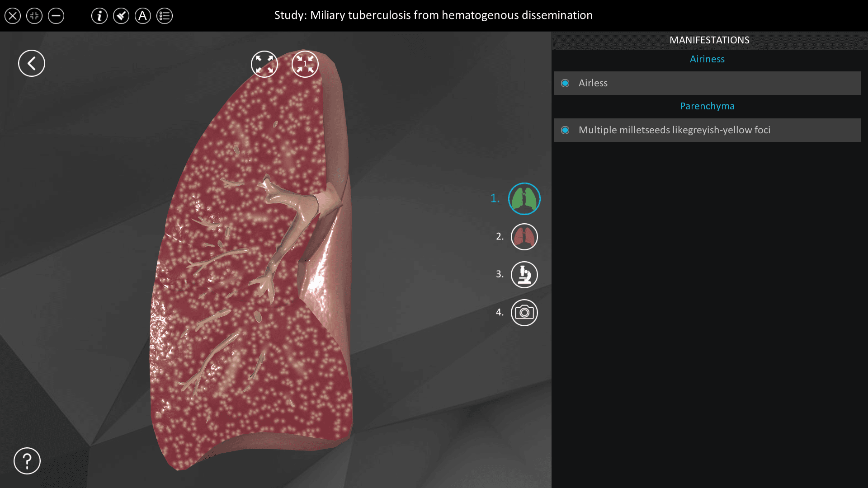Open the microscope view, step 3
Screen dimensions: 868x488
click(524, 275)
